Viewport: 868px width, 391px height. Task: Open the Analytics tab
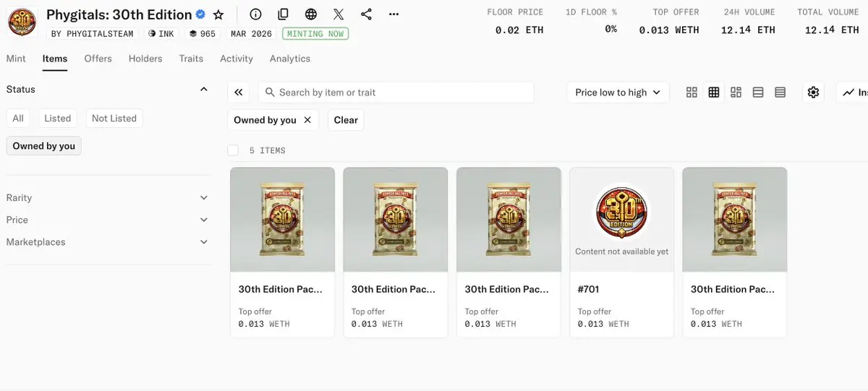pos(290,59)
